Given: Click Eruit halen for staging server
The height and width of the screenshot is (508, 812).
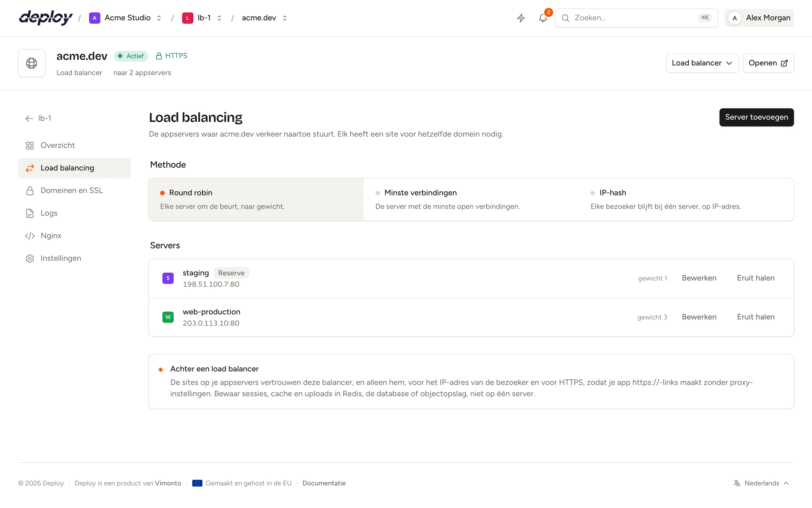Looking at the screenshot, I should click(756, 278).
